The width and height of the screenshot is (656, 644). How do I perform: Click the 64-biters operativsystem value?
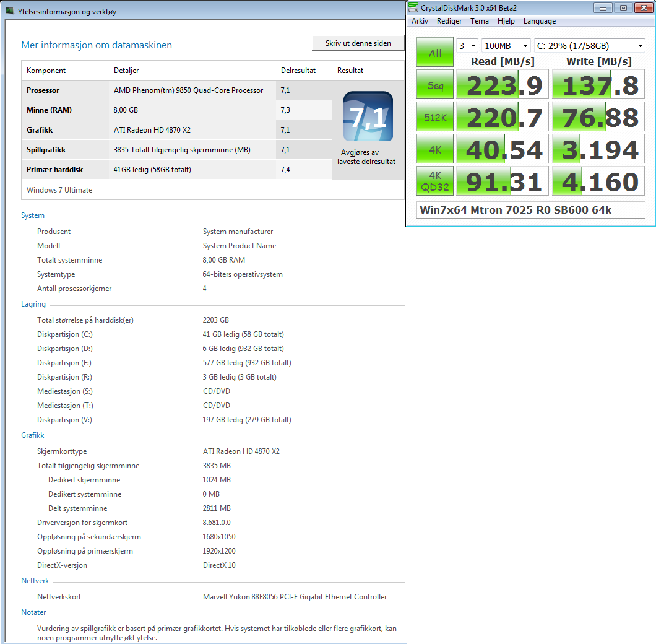coord(243,275)
